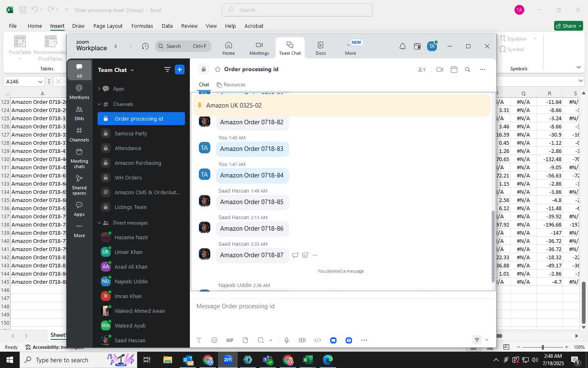Open direct message with Umair Khan
Image resolution: width=588 pixels, height=368 pixels.
pyautogui.click(x=141, y=252)
